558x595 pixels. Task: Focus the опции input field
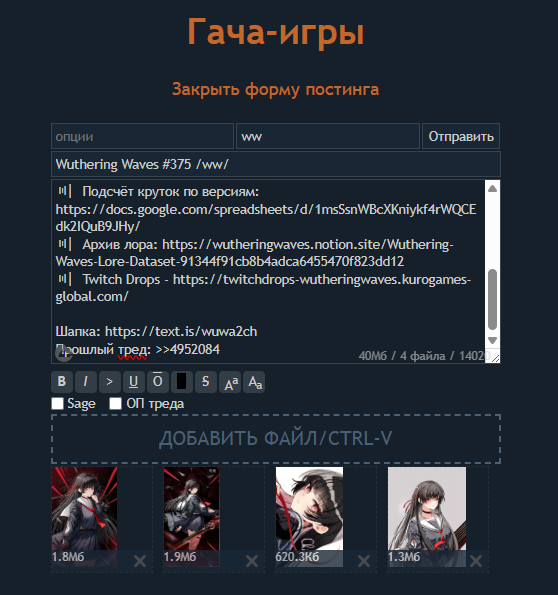click(142, 136)
